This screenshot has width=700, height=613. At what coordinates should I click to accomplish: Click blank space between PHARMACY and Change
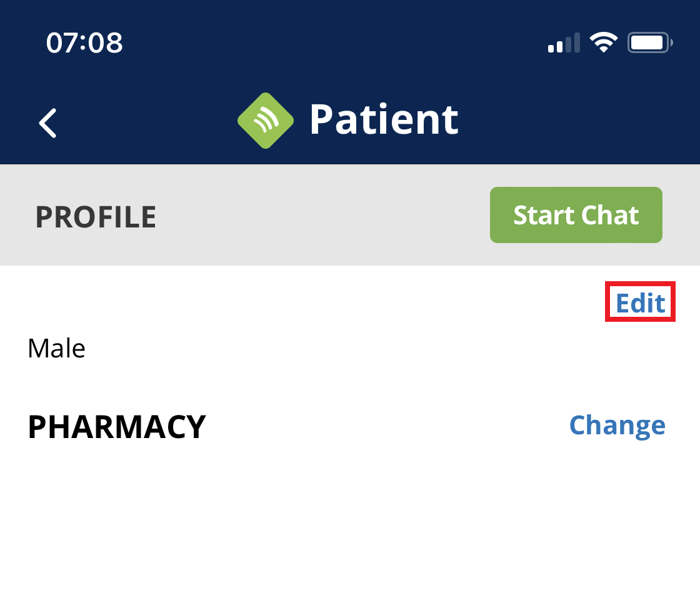[x=387, y=427]
